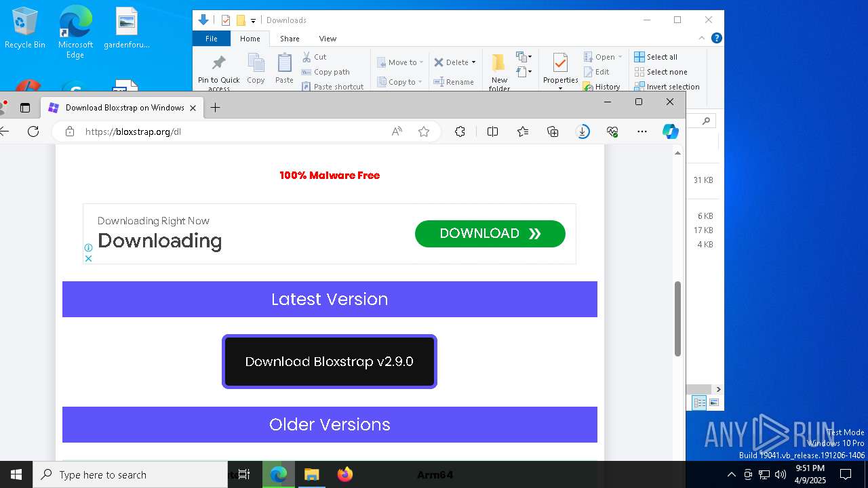This screenshot has width=868, height=488.
Task: Open Customize Quick Access Toolbar dropdown
Action: [x=253, y=20]
